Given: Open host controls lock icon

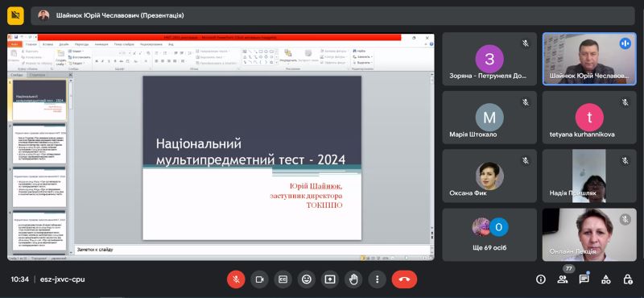Looking at the screenshot, I should coord(628,279).
